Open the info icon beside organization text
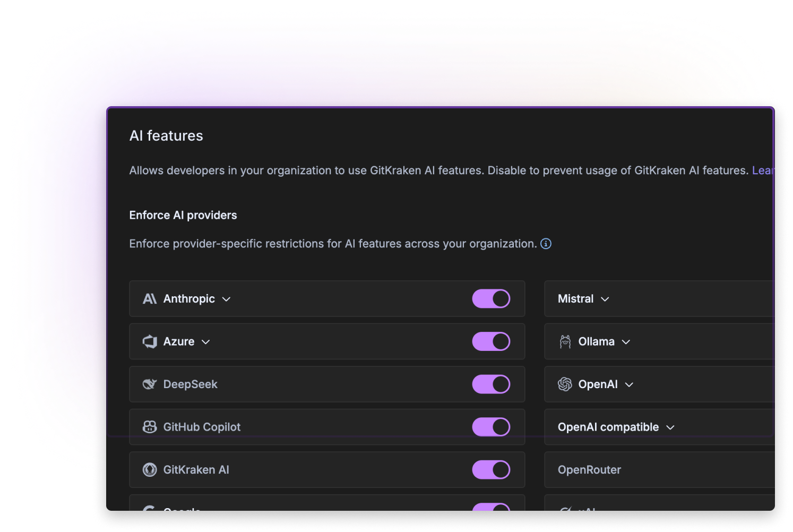Screen dimensions: 793x532 (546, 244)
